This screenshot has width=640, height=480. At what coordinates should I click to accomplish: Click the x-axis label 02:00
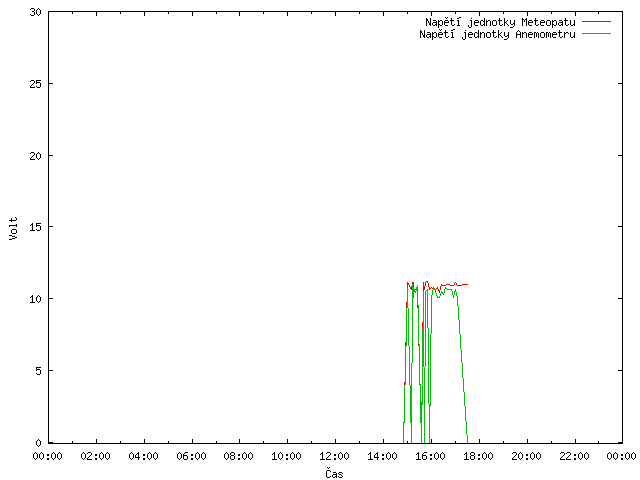coord(96,456)
